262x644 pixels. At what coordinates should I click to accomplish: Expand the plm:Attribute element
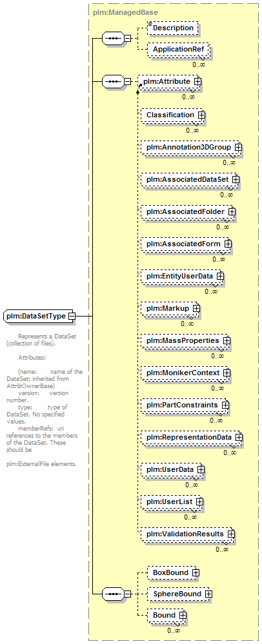198,81
